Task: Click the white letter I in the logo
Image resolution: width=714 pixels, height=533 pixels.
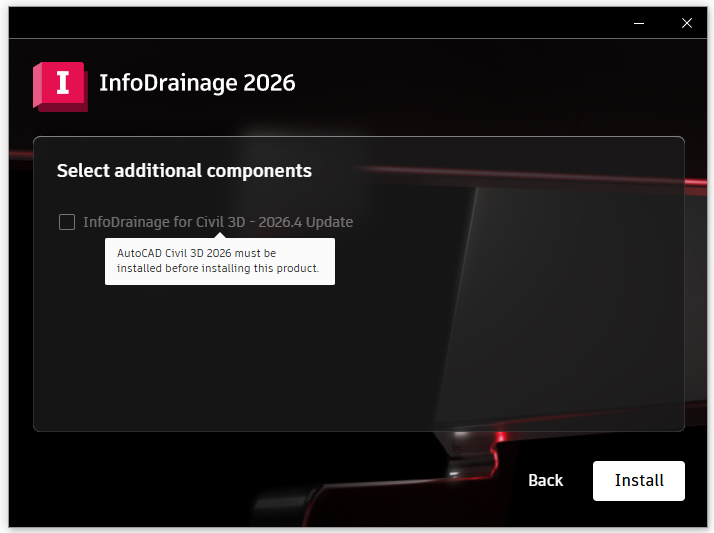Action: [x=62, y=83]
